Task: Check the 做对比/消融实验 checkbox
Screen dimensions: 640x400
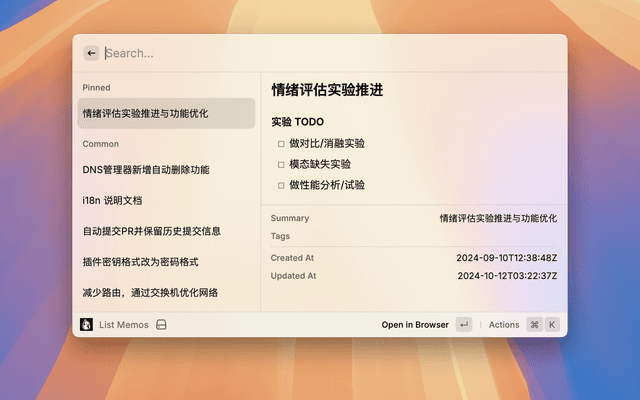Action: (281, 143)
